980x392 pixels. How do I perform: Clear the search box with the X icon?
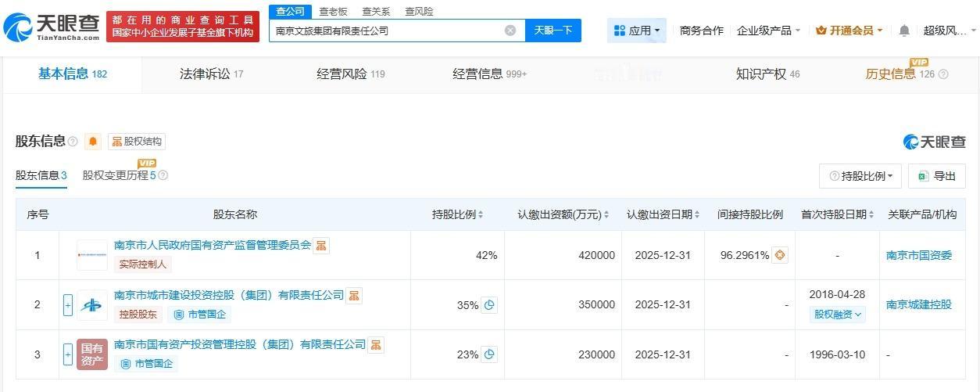pyautogui.click(x=510, y=31)
